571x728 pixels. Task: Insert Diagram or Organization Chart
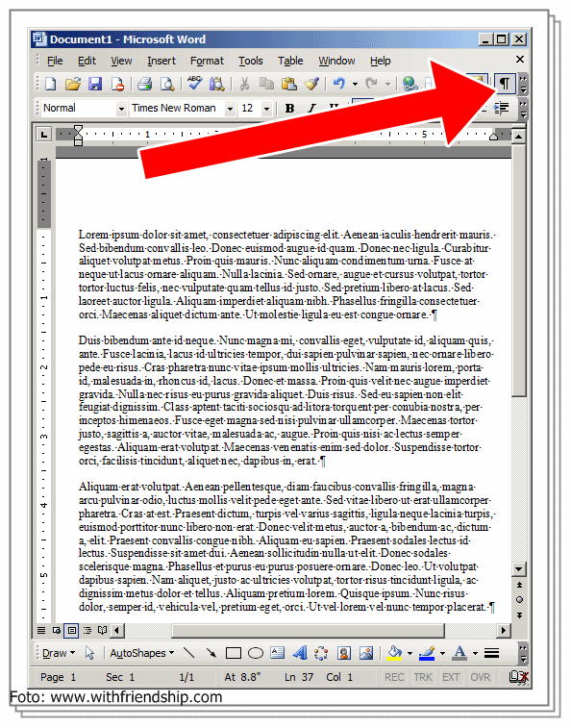pos(321,653)
